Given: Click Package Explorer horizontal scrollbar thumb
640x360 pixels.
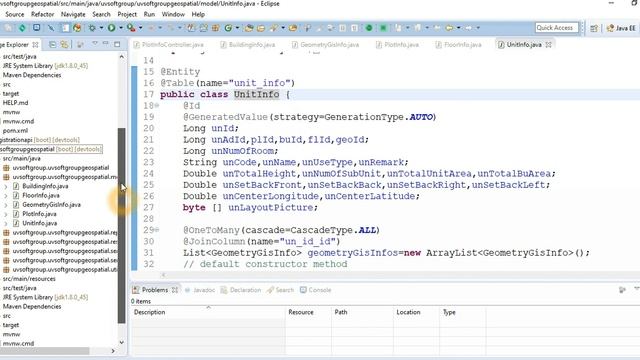Looking at the screenshot, I should [44, 351].
